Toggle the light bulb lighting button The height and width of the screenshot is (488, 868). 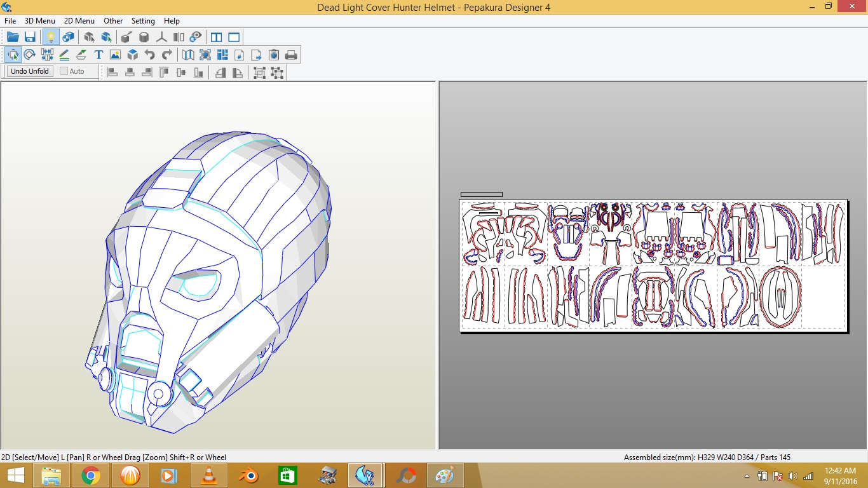pos(50,37)
